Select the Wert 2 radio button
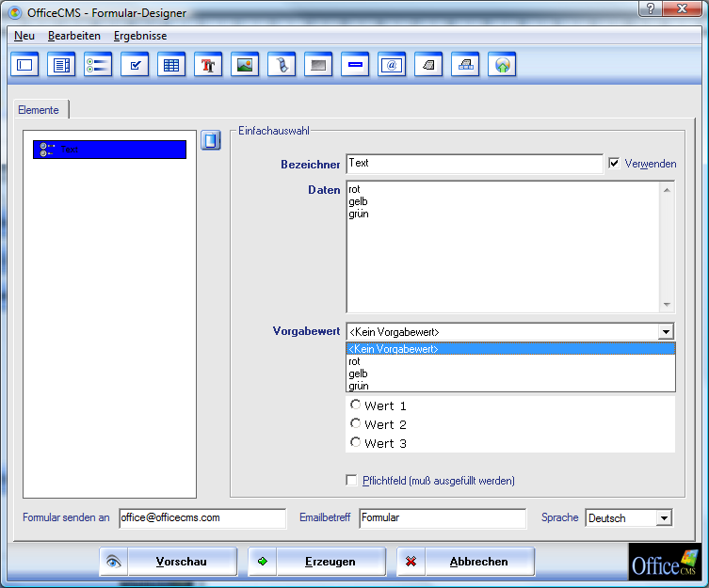The height and width of the screenshot is (588, 709). coord(355,423)
